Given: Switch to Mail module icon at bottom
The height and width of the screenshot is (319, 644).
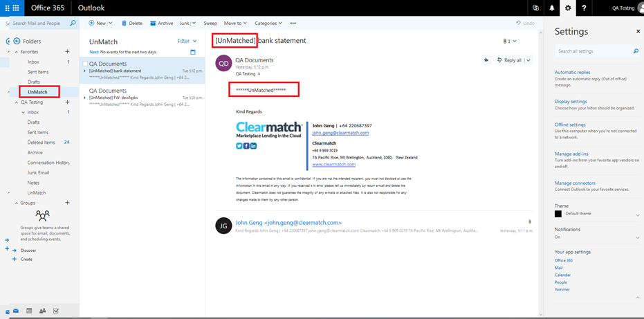Looking at the screenshot, I should (x=16, y=311).
